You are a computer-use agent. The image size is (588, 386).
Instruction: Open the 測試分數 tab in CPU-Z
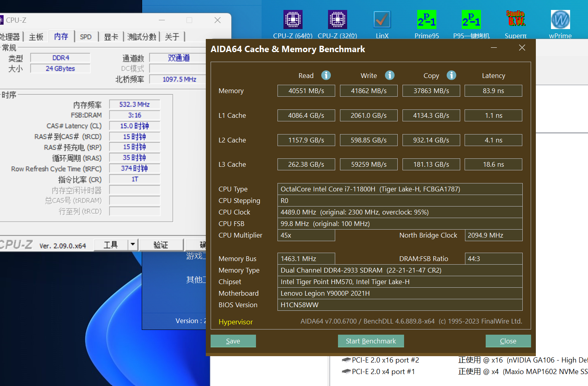point(142,37)
